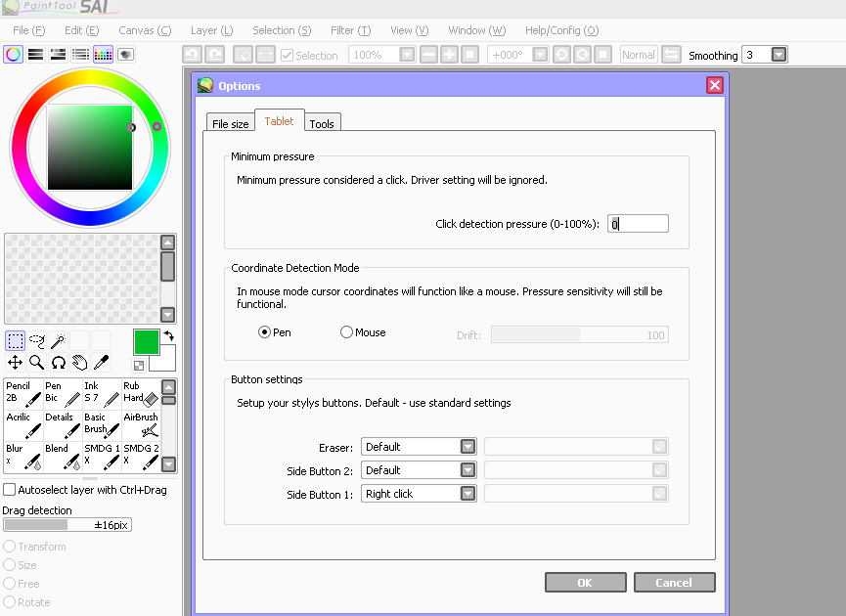846x616 pixels.
Task: Pick a color in the saturation square
Action: (x=90, y=148)
